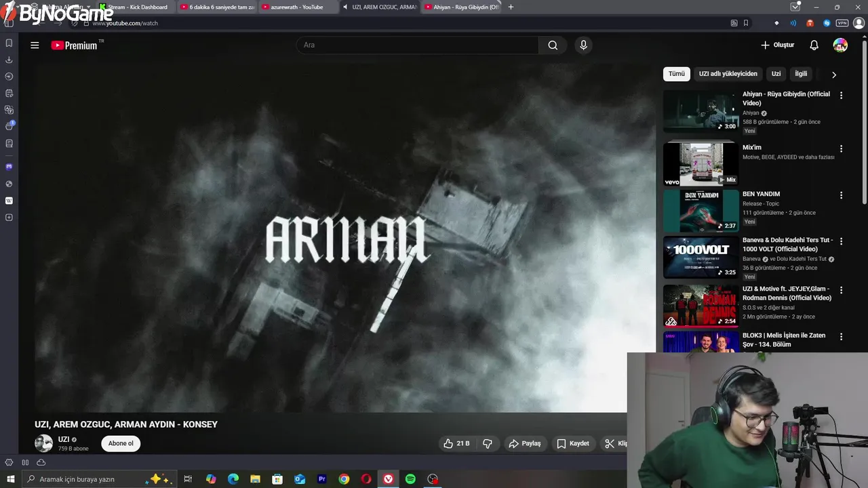
Task: Select the Tümü filter chip
Action: pos(677,74)
